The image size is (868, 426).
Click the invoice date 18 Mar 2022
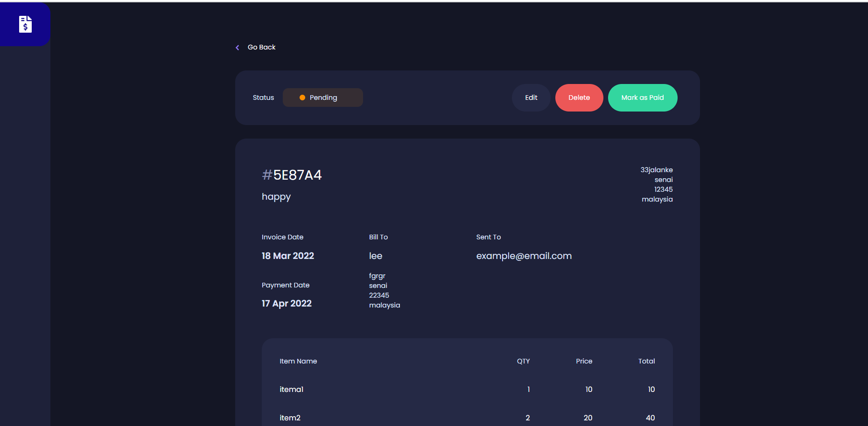[287, 256]
